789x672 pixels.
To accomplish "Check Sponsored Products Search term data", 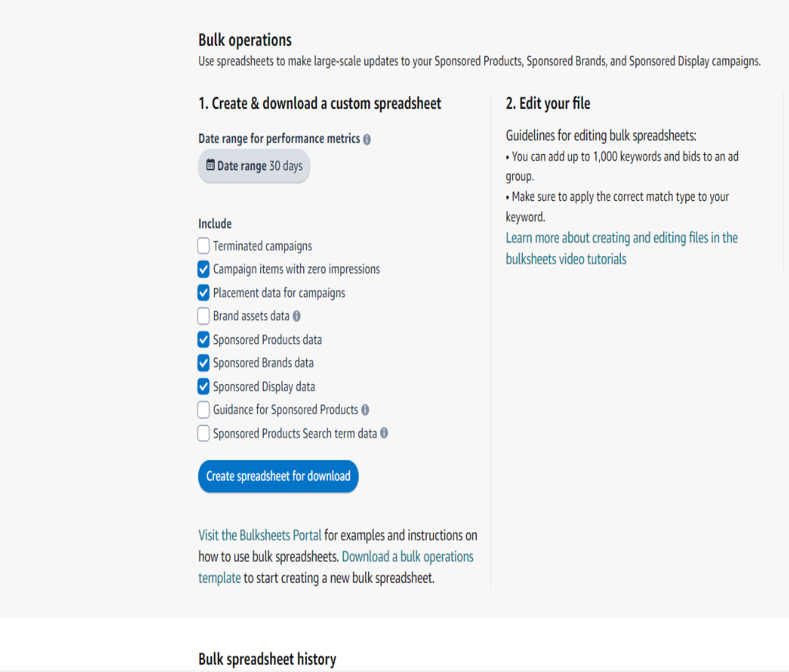I will [x=203, y=433].
